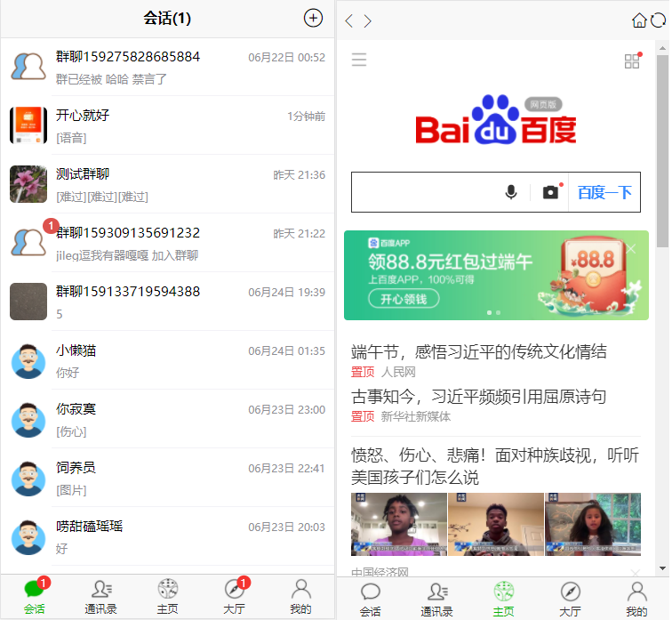Switch to 我的 tab in right panel

[x=637, y=599]
